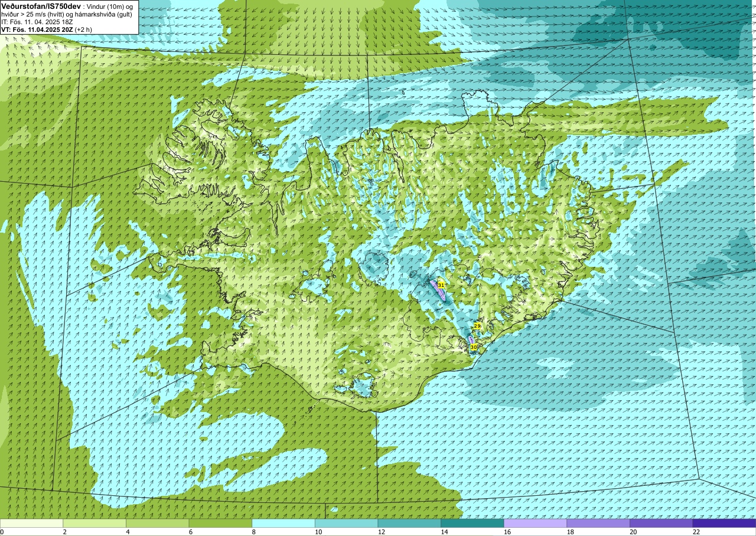Click the pale yellow 0–2 legend swatch
The image size is (756, 536).
31,523
